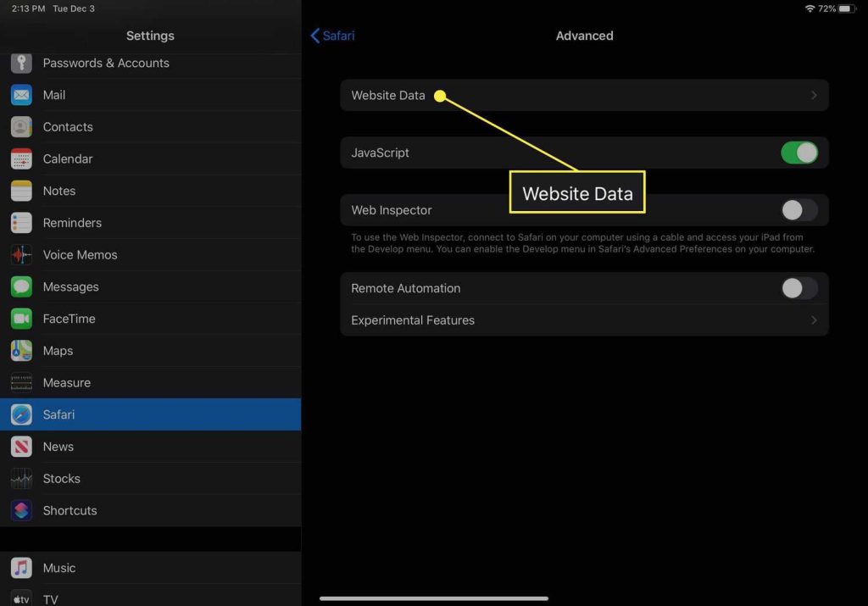Open Passwords & Accounts settings
This screenshot has width=868, height=606.
point(106,64)
